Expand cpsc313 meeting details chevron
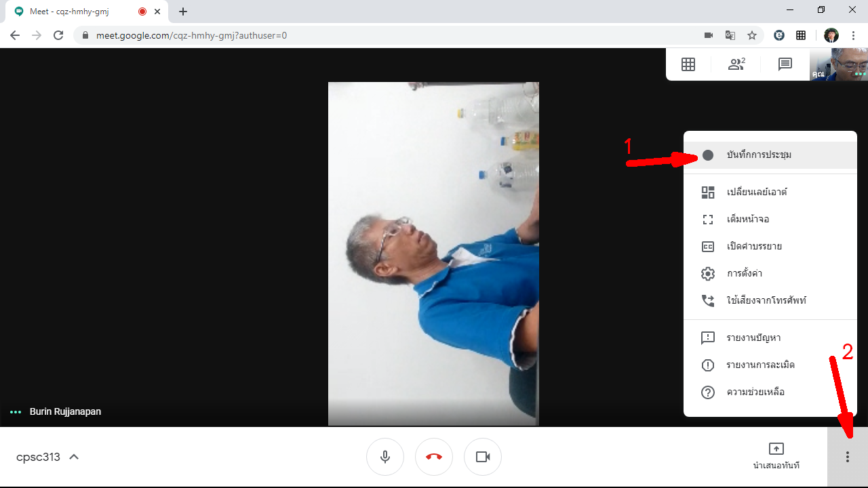The height and width of the screenshot is (488, 868). (x=74, y=457)
